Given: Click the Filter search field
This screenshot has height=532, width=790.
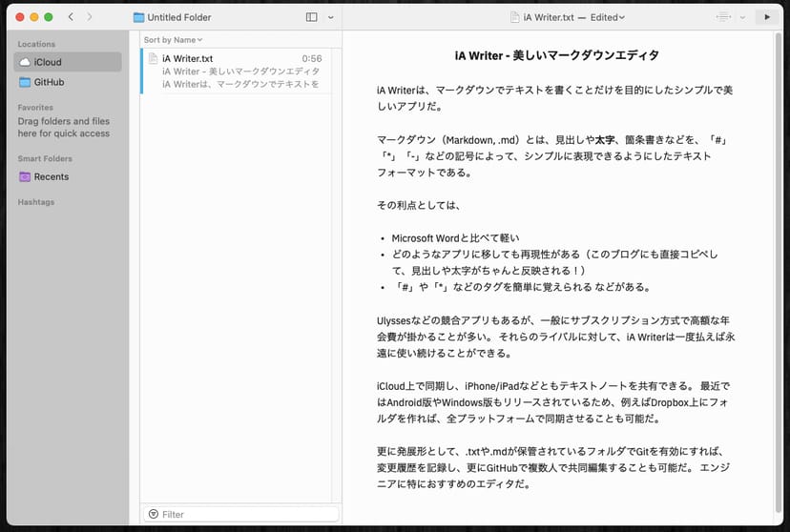Looking at the screenshot, I should click(x=243, y=514).
